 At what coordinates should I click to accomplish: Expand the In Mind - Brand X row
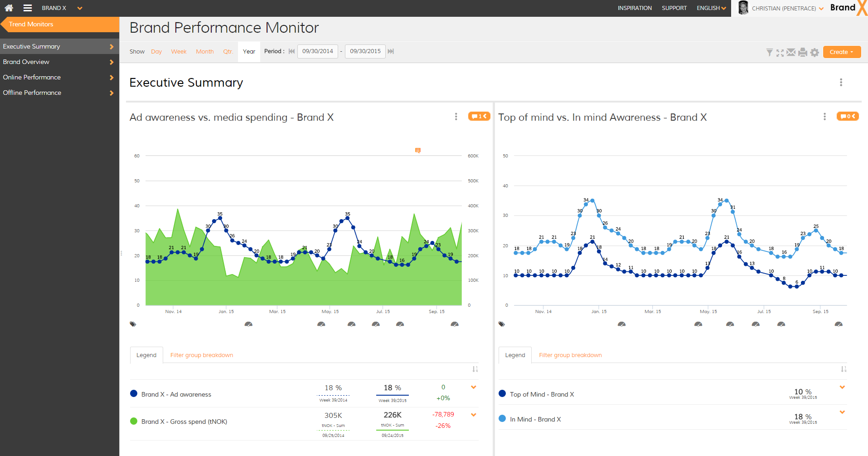point(842,412)
